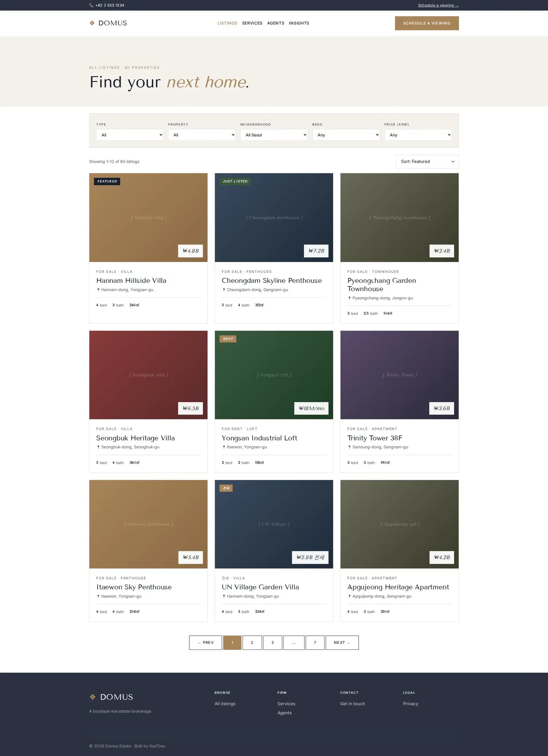Image resolution: width=548 pixels, height=756 pixels.
Task: Open Itaewon Sky Penthouse title
Action: (x=134, y=587)
